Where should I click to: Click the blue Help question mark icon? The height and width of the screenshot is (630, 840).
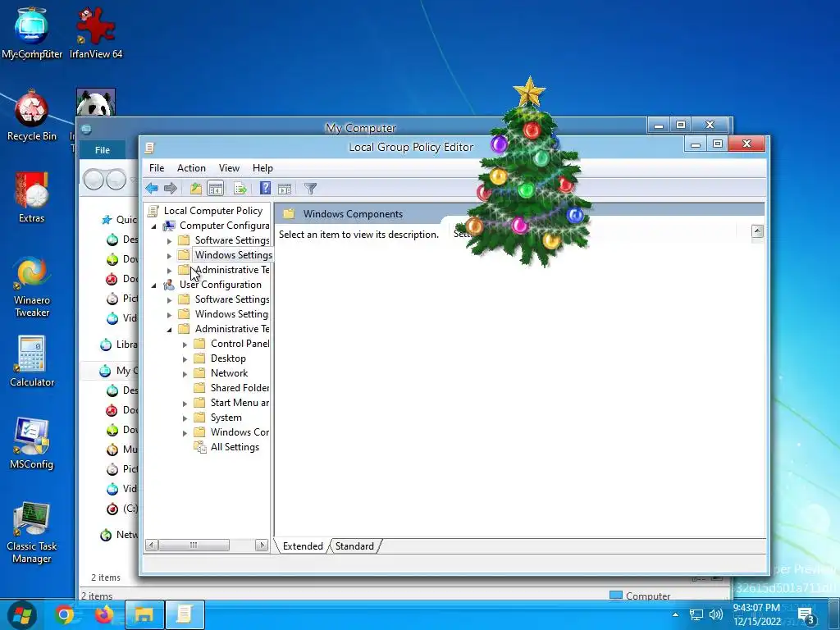point(265,188)
